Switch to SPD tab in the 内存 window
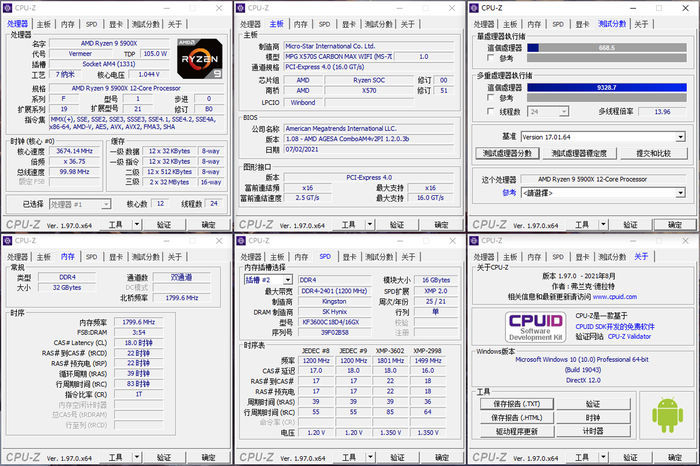 [x=92, y=257]
